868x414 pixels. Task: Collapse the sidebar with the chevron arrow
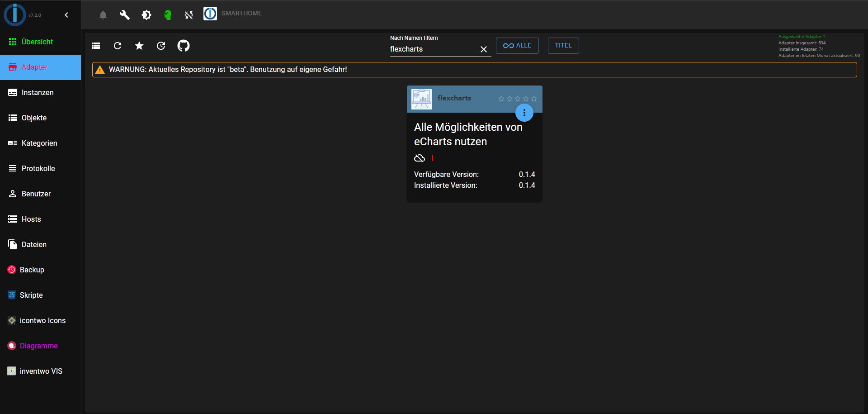tap(66, 15)
